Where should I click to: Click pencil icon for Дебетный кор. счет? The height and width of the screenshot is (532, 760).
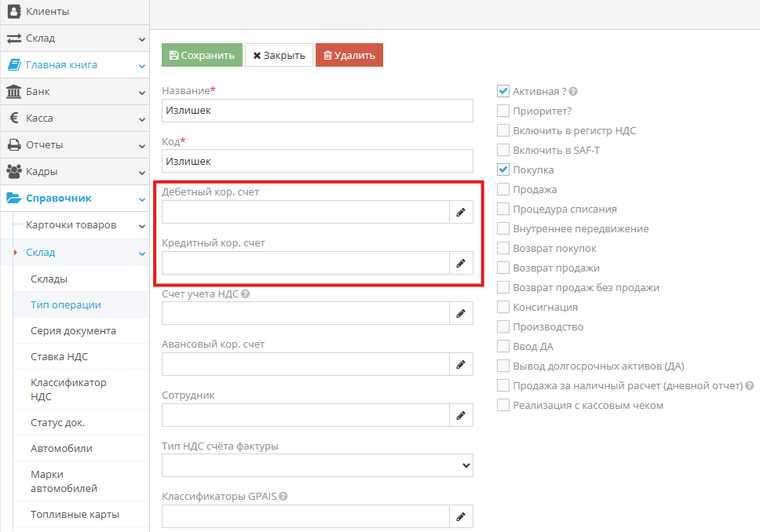[x=461, y=212]
